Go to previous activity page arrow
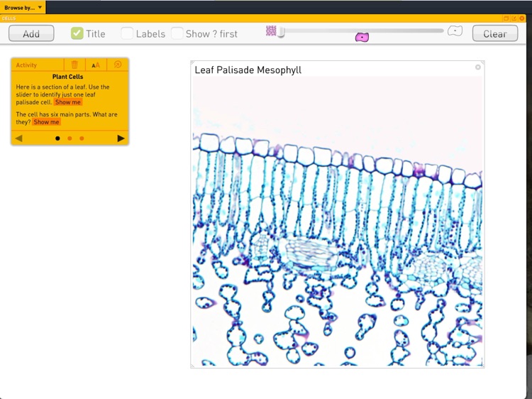 [19, 138]
